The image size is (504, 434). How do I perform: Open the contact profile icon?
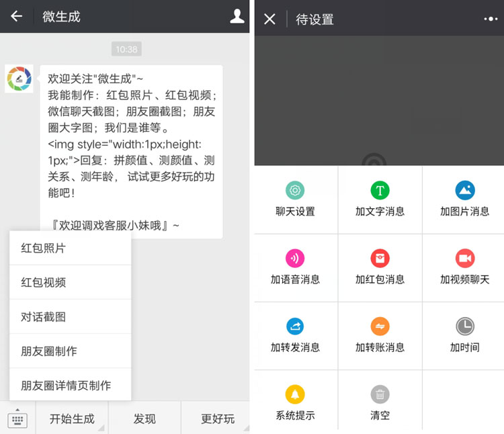pos(237,17)
